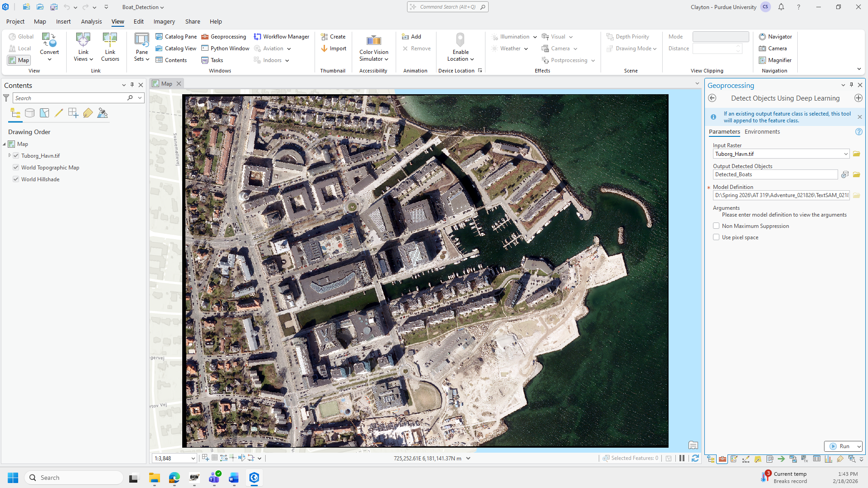Viewport: 868px width, 488px height.
Task: Open the map scale dropdown
Action: tap(193, 459)
